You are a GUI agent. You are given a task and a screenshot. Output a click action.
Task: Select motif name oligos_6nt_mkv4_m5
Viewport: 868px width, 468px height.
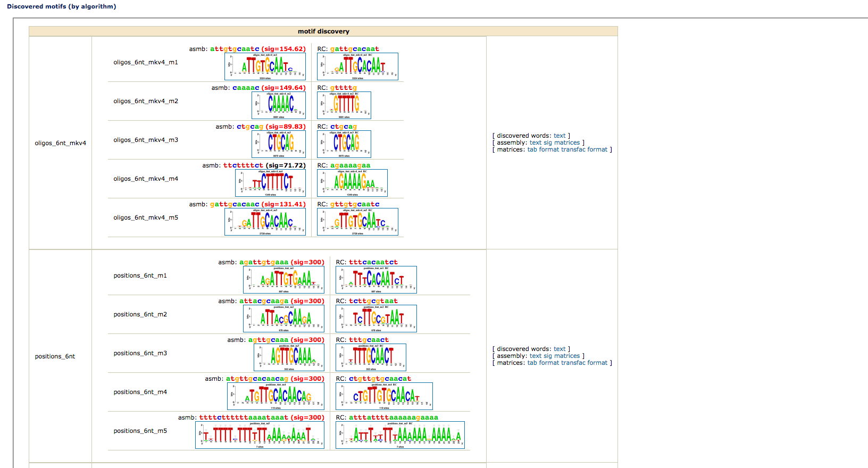click(x=146, y=218)
